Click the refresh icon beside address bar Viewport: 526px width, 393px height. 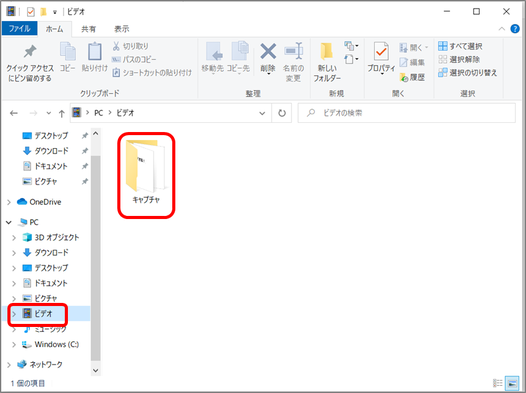(x=282, y=113)
